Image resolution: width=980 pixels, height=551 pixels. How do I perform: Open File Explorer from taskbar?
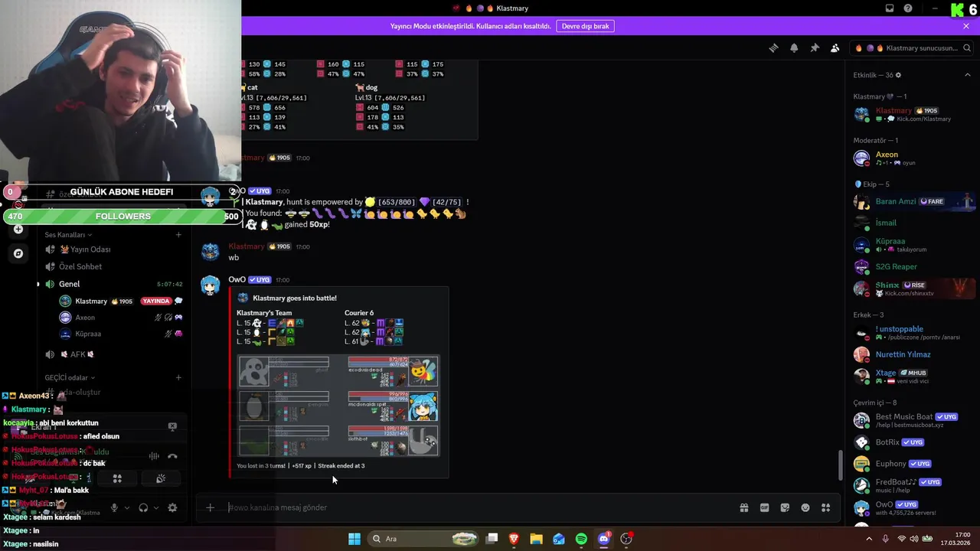pos(537,539)
